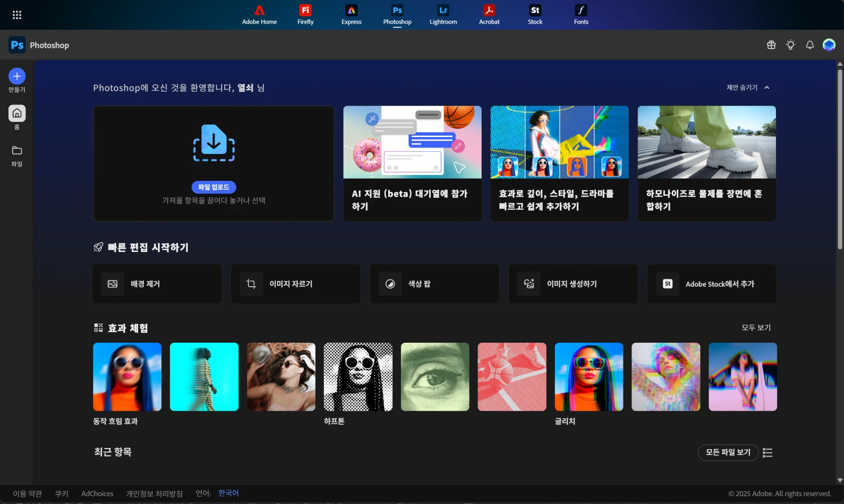Click the 파일 업로드 button
The height and width of the screenshot is (504, 844).
coord(213,187)
